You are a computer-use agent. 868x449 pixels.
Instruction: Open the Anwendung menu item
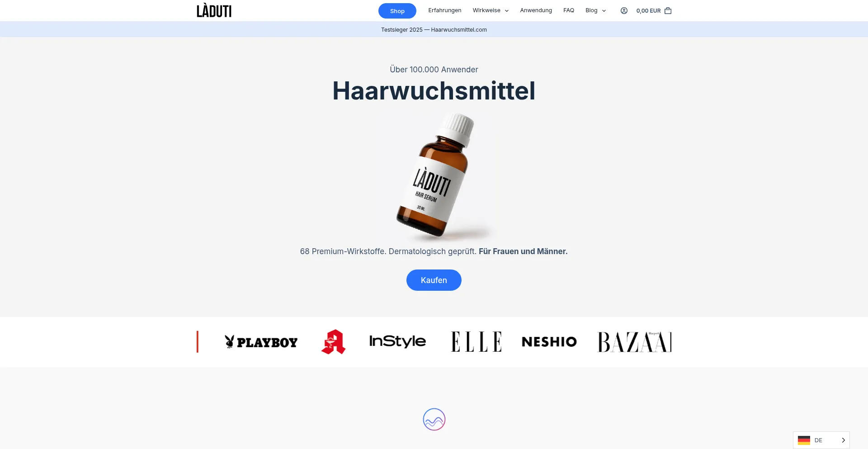pos(536,10)
